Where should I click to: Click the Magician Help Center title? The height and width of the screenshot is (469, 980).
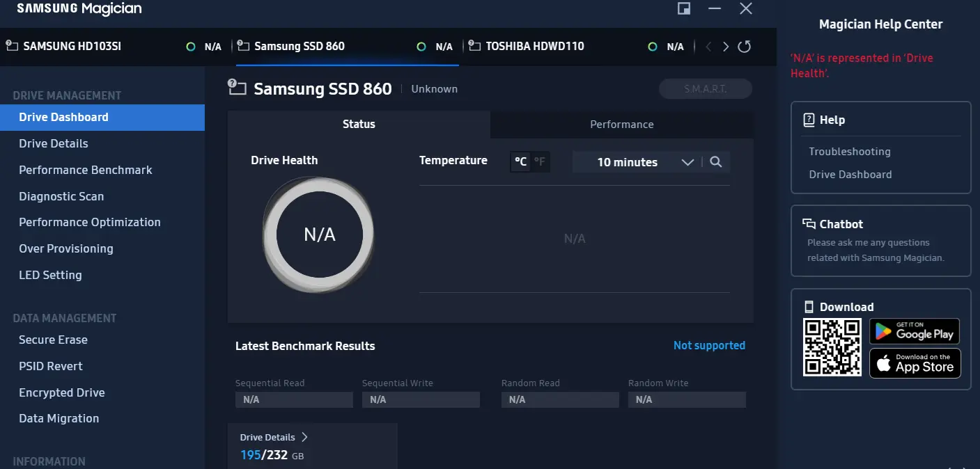[x=880, y=24]
